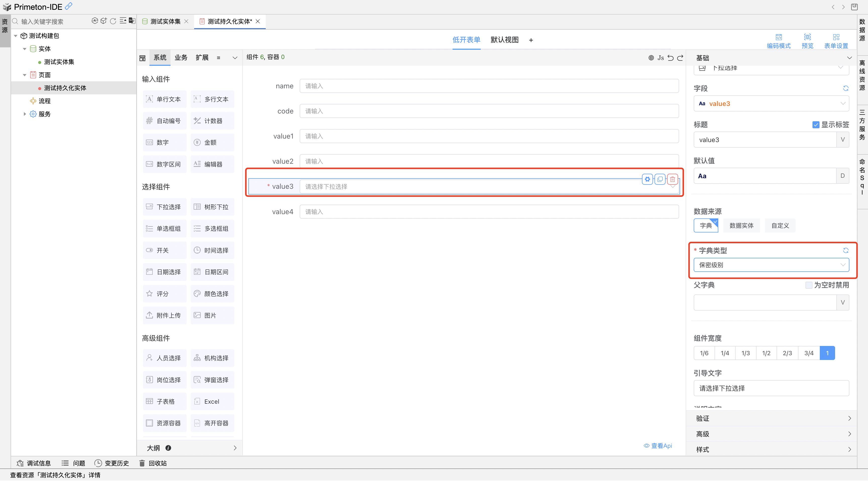Open the 字段 value3 dropdown
This screenshot has width=868, height=481.
772,103
